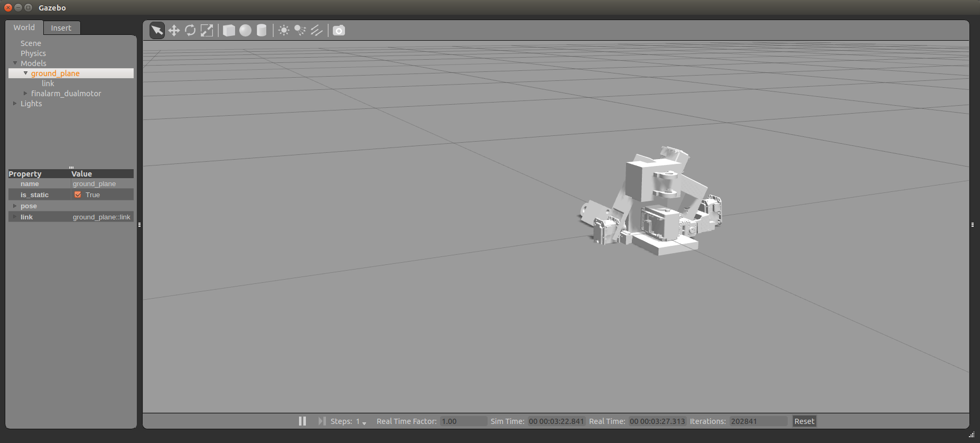
Task: Toggle the is_static checkbox
Action: (78, 195)
